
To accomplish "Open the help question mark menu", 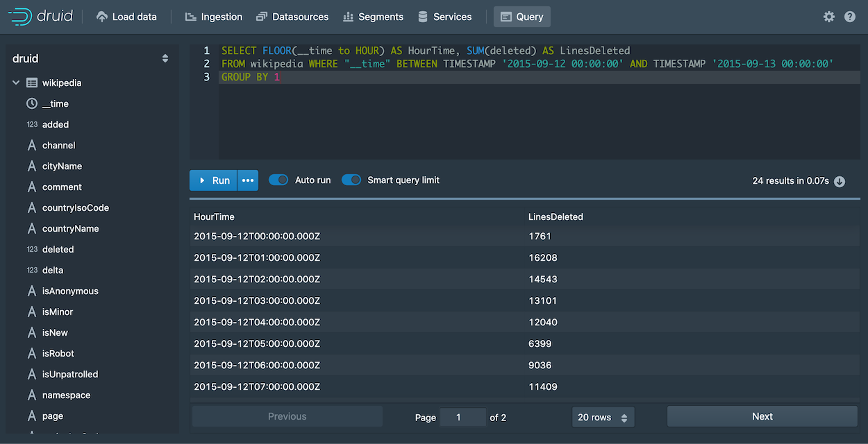I will click(850, 17).
